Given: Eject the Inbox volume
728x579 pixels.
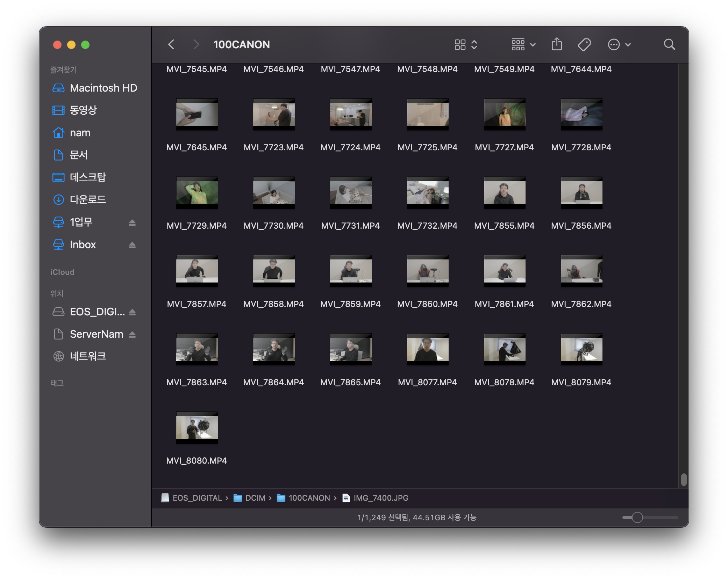Looking at the screenshot, I should (x=132, y=245).
